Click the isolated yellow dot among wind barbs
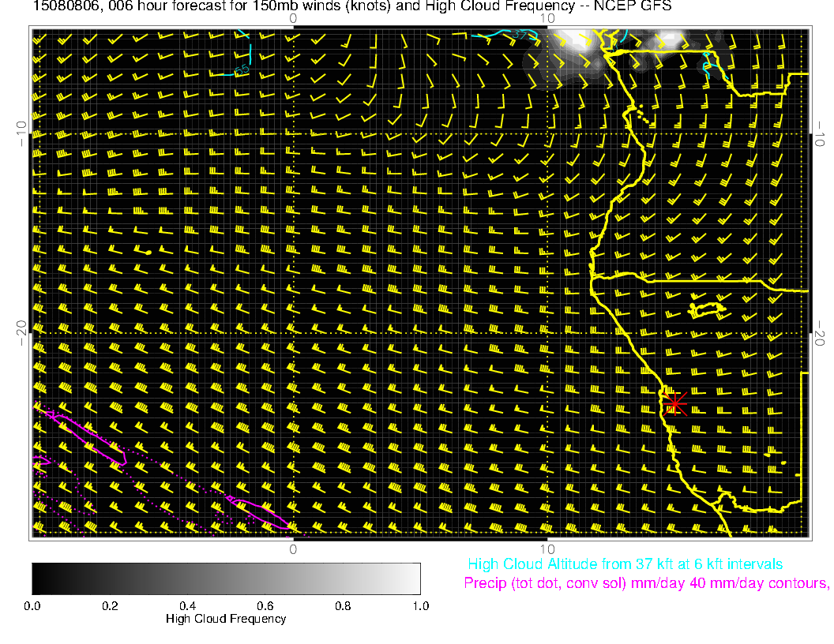The image size is (834, 644). (x=148, y=252)
